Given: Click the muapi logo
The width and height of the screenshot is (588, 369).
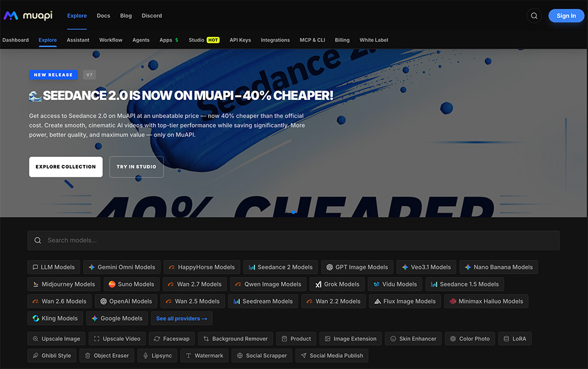Looking at the screenshot, I should click(x=28, y=15).
